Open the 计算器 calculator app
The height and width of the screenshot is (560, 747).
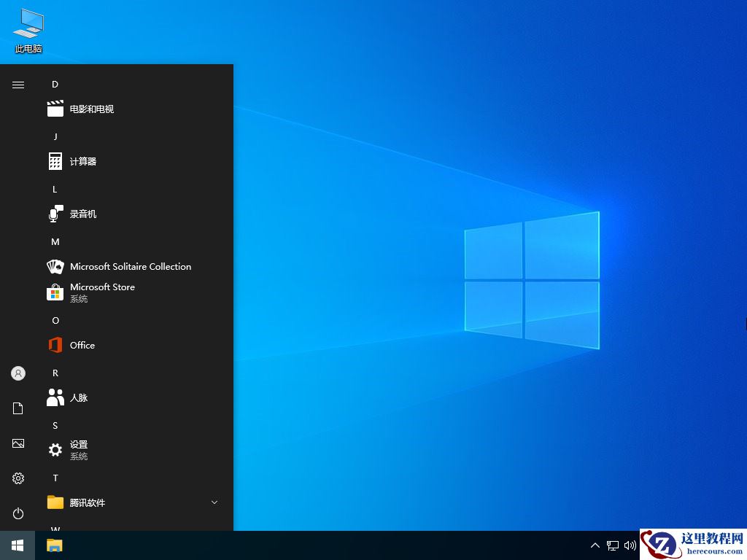coord(82,161)
